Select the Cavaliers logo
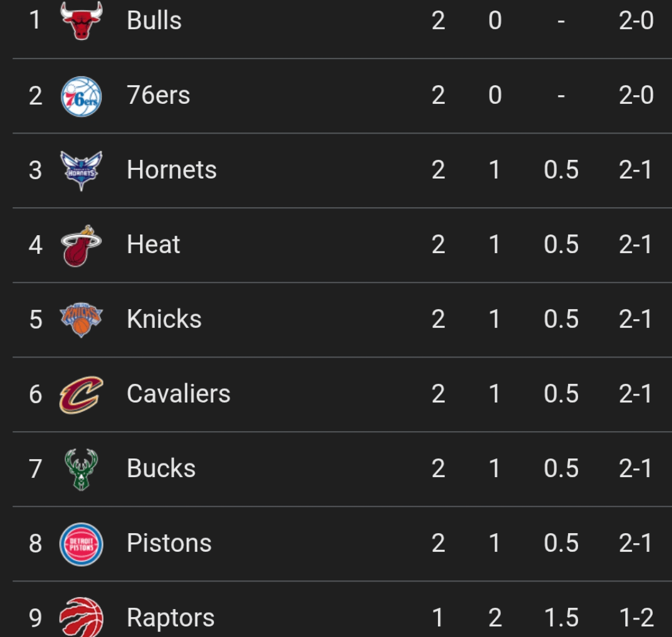Screen dimensions: 672x637 click(81, 393)
